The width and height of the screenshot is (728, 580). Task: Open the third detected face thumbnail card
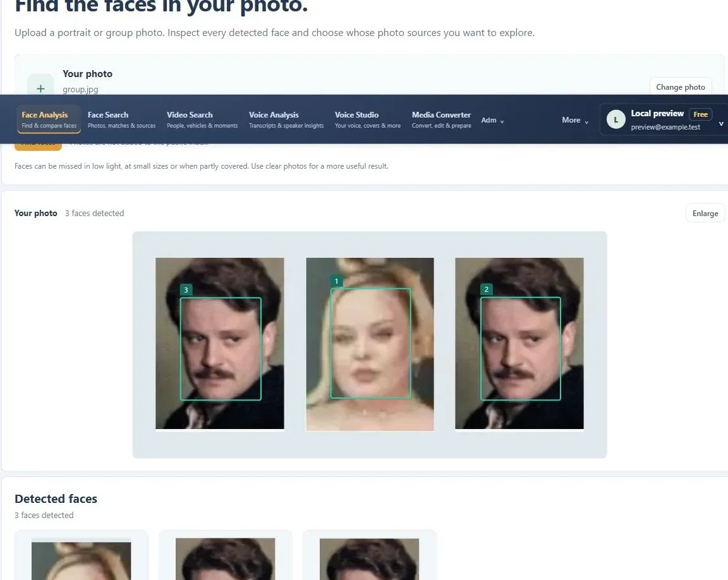tap(370, 555)
